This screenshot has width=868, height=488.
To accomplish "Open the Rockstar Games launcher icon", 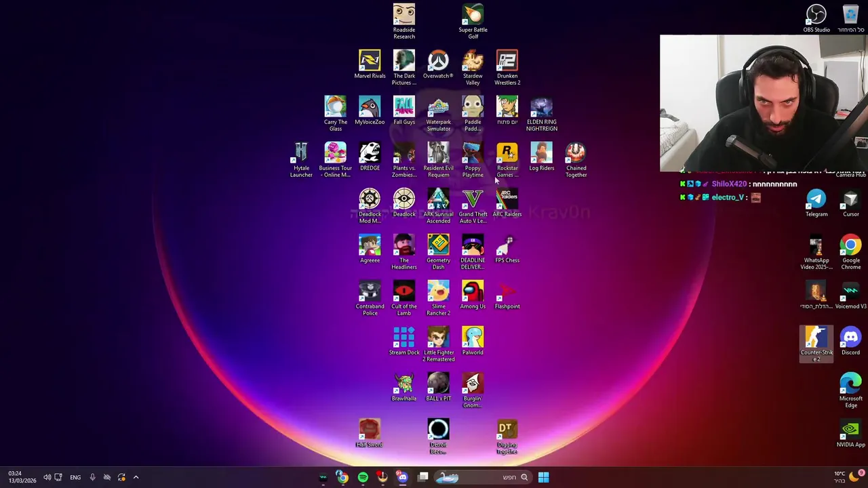I will 507,159.
